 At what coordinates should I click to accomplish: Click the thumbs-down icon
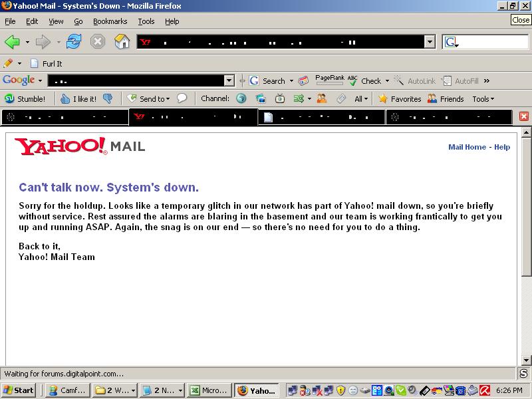[x=108, y=98]
